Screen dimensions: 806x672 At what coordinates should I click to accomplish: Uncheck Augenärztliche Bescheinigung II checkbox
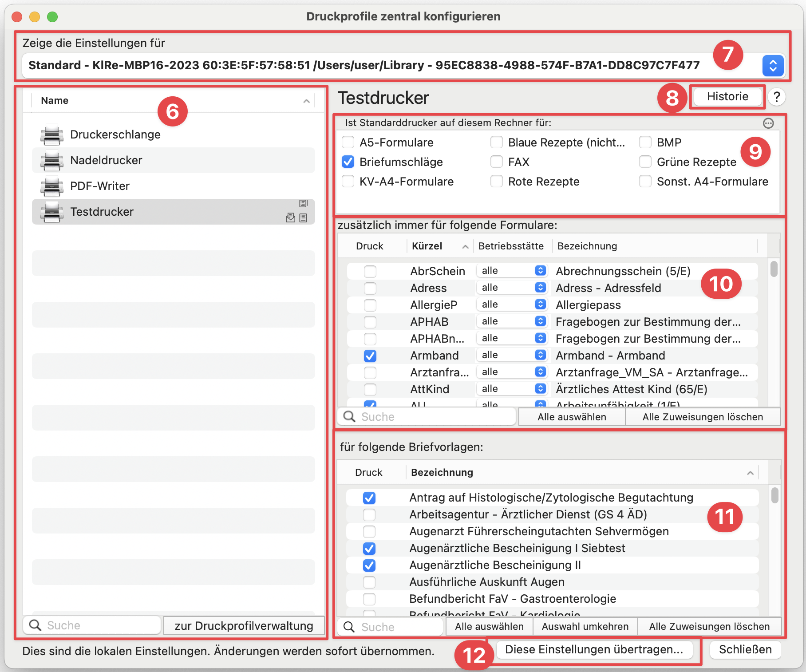(369, 565)
